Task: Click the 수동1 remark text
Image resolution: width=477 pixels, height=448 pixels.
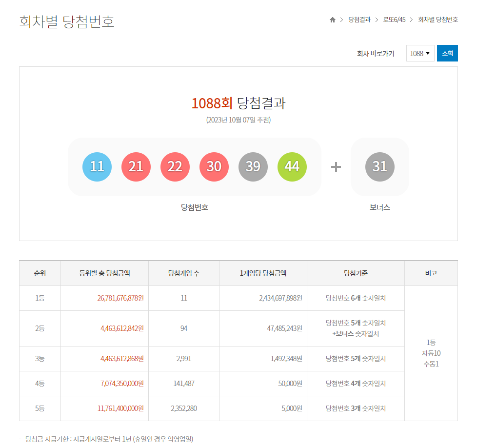Action: [431, 364]
